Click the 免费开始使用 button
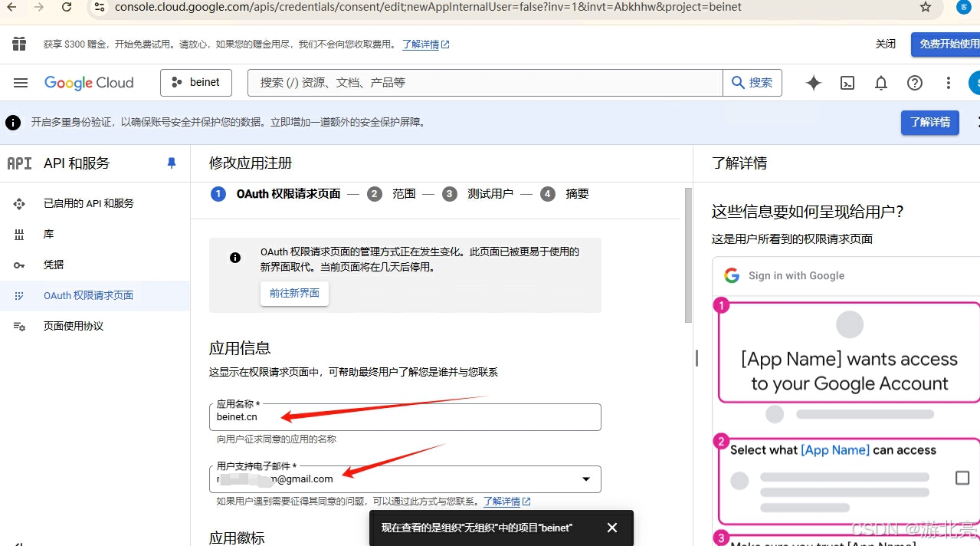 click(947, 44)
